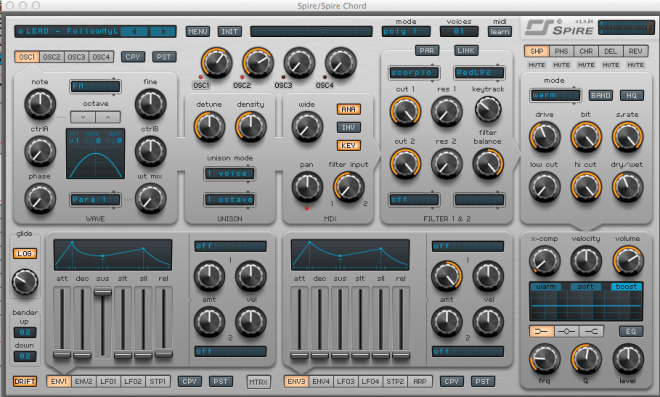Image resolution: width=660 pixels, height=397 pixels.
Task: Open the RedLP2 filter type dropdown
Action: 479,72
